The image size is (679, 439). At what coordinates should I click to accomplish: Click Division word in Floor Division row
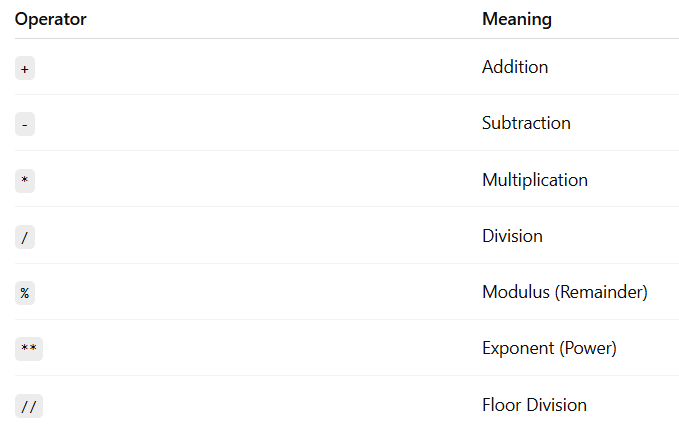coord(556,405)
